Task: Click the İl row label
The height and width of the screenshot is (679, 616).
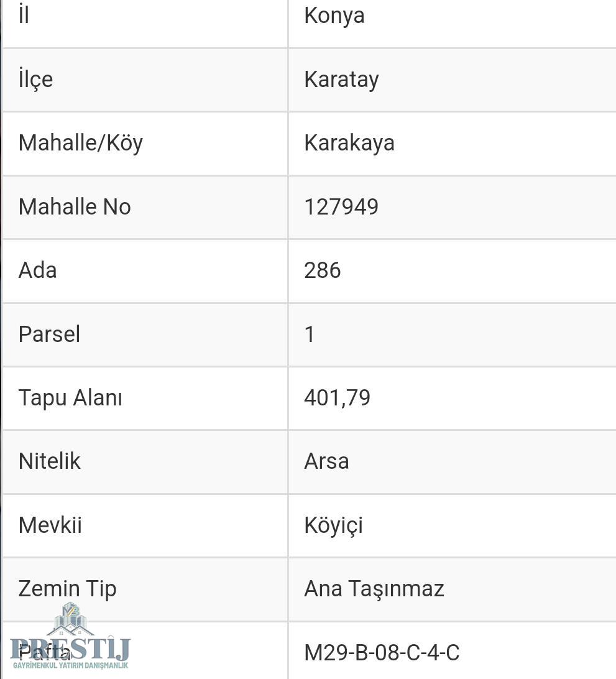Action: click(x=24, y=14)
